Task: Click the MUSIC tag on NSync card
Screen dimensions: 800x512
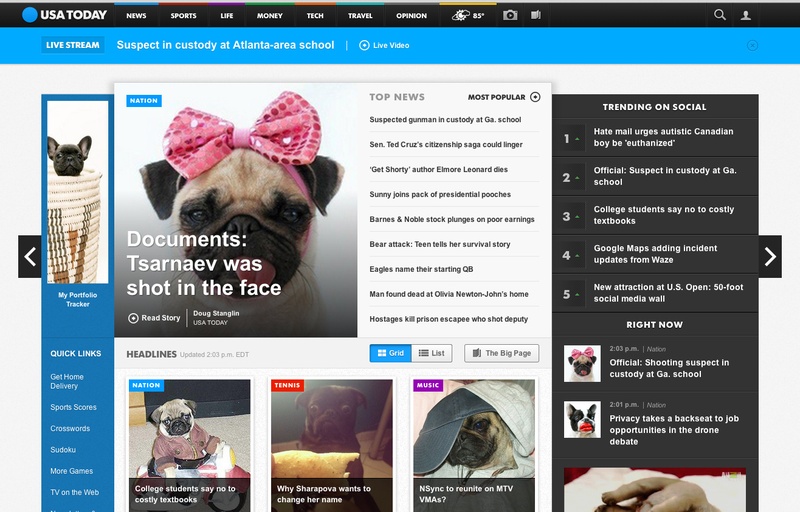Action: [x=428, y=386]
